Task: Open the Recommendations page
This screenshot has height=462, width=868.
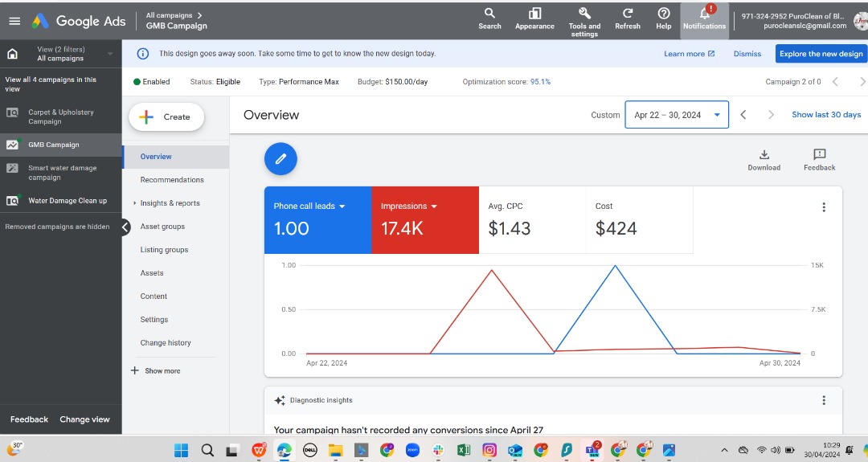Action: 172,180
